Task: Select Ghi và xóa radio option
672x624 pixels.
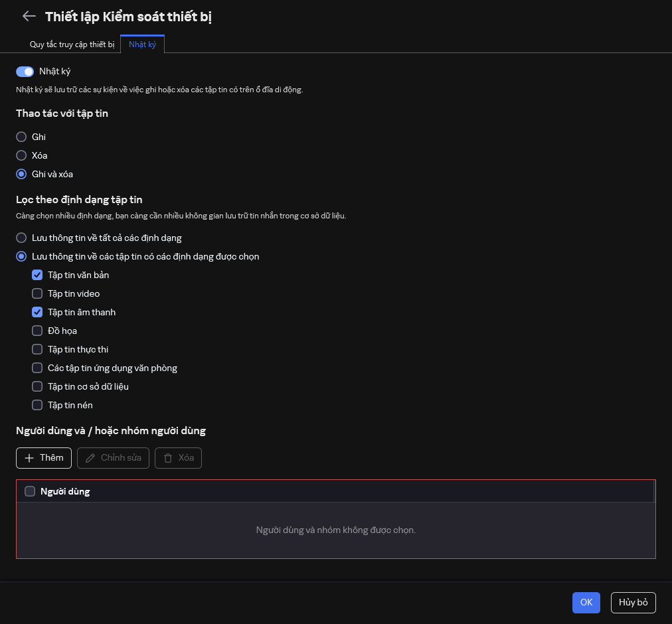Action: point(21,174)
